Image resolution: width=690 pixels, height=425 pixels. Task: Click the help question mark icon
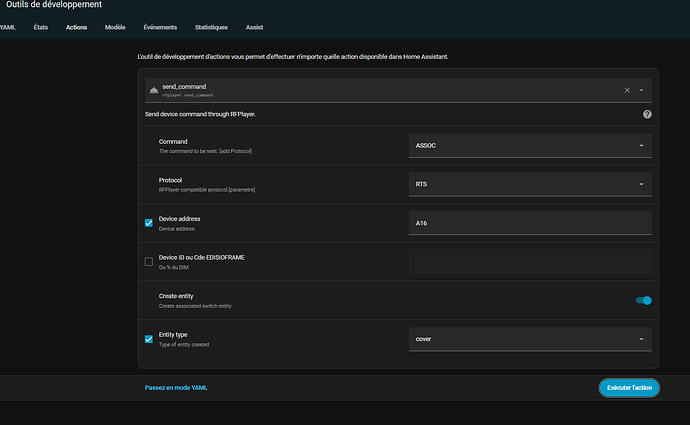tap(647, 115)
